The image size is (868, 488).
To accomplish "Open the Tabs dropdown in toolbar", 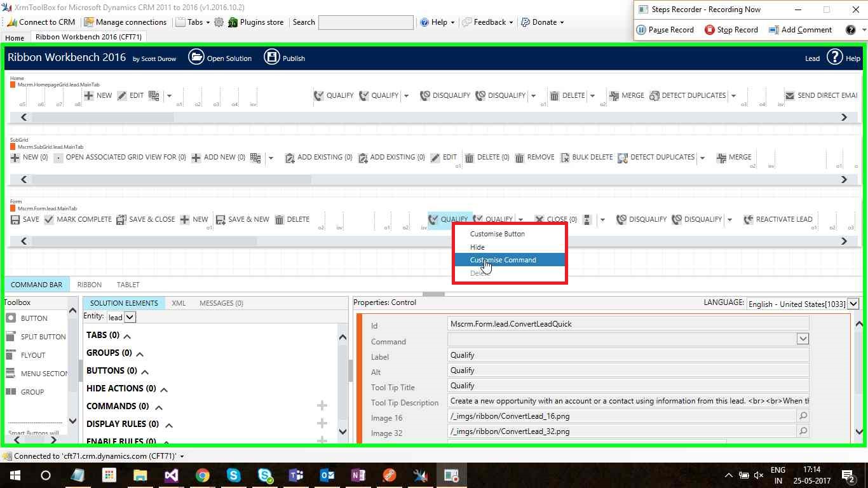I will click(193, 22).
